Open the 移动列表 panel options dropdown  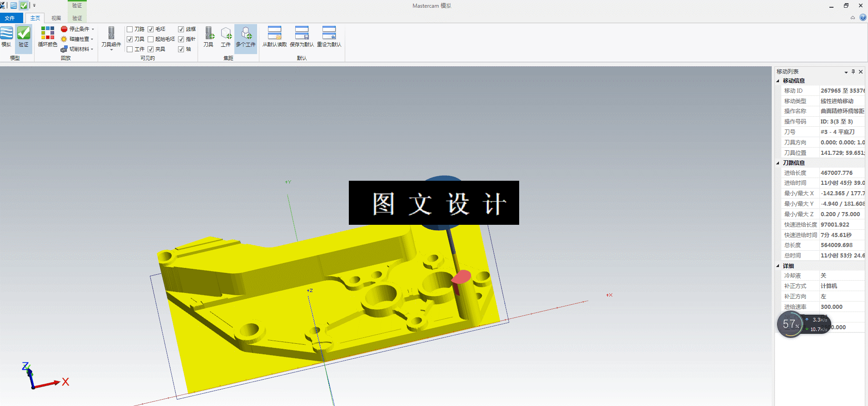(846, 72)
